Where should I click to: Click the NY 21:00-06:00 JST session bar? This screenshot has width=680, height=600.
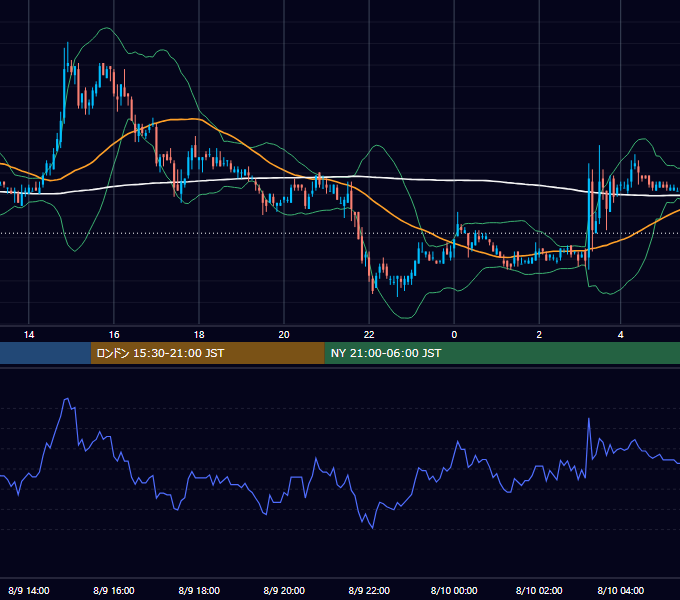[502, 353]
